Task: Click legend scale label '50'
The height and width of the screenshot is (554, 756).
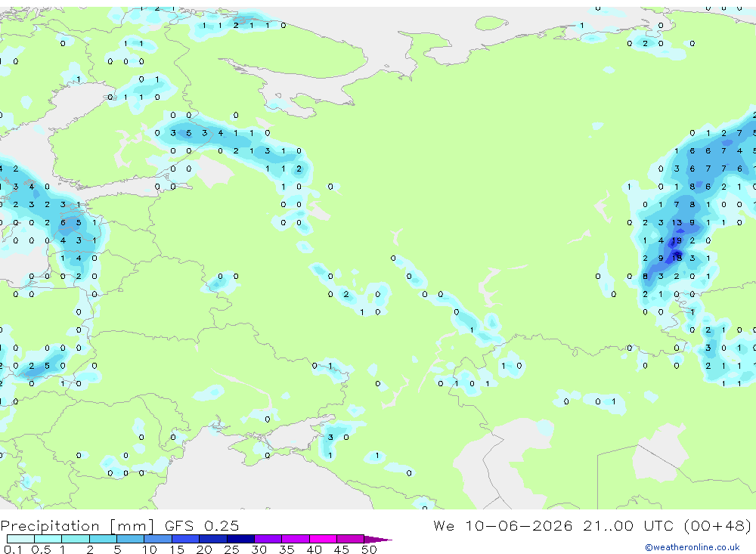Action: pyautogui.click(x=369, y=549)
